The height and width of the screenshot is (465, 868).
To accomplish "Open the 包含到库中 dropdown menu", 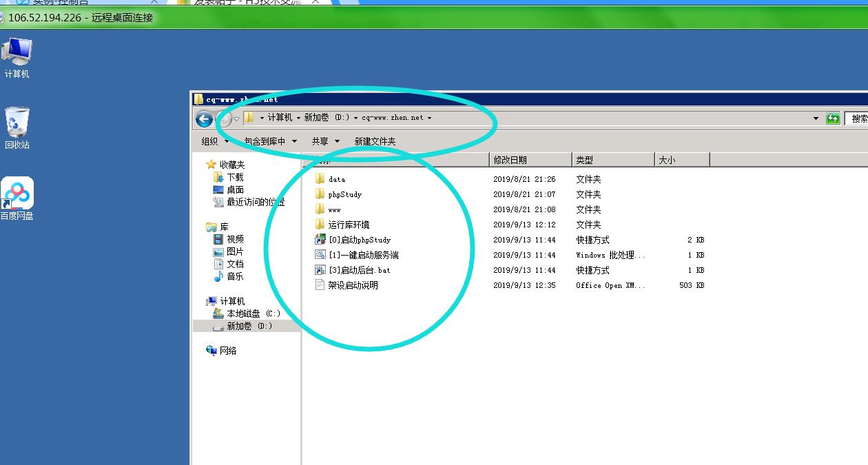I will coord(270,141).
